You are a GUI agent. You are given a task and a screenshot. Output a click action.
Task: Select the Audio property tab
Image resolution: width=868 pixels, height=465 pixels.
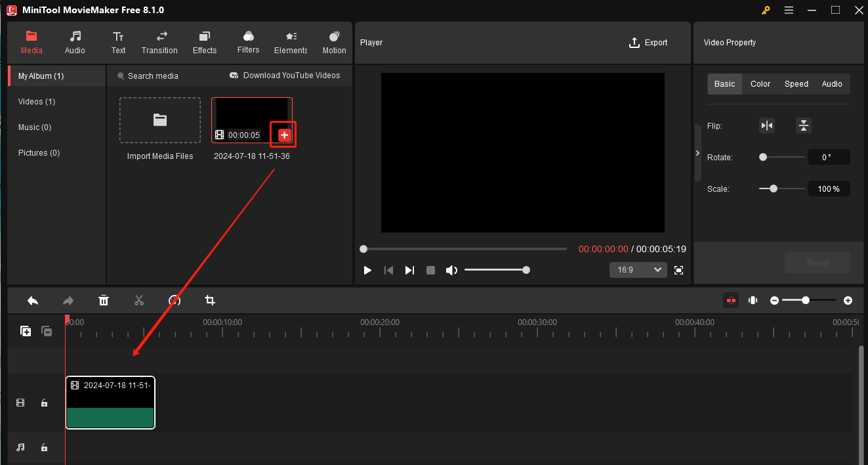[832, 84]
